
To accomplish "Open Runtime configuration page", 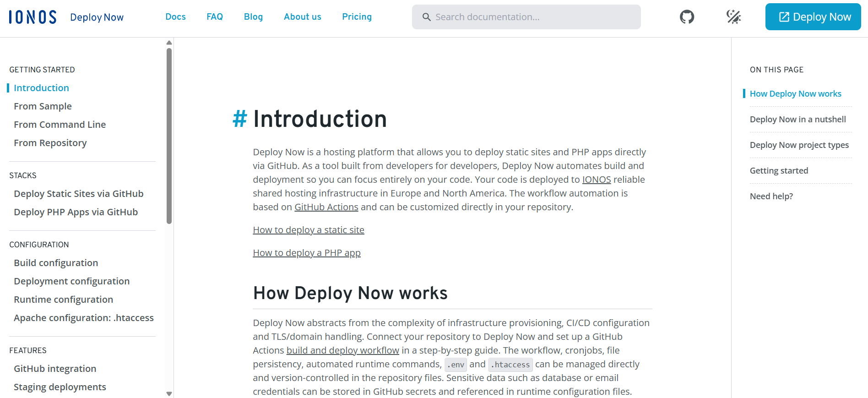I will coord(64,300).
